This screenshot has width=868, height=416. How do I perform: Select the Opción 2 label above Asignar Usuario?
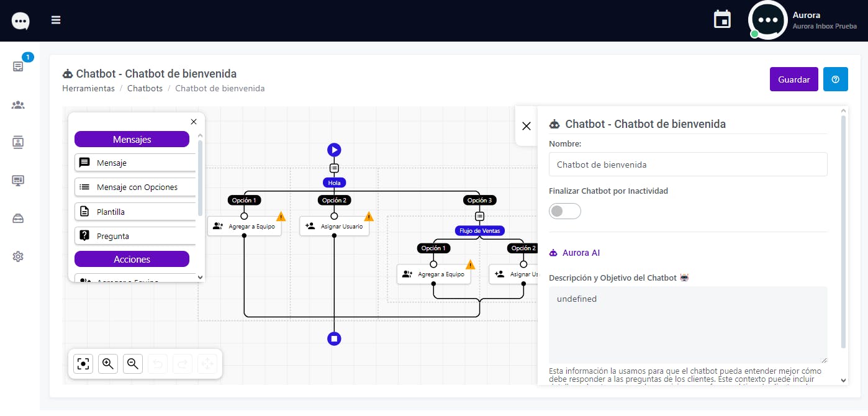[334, 200]
